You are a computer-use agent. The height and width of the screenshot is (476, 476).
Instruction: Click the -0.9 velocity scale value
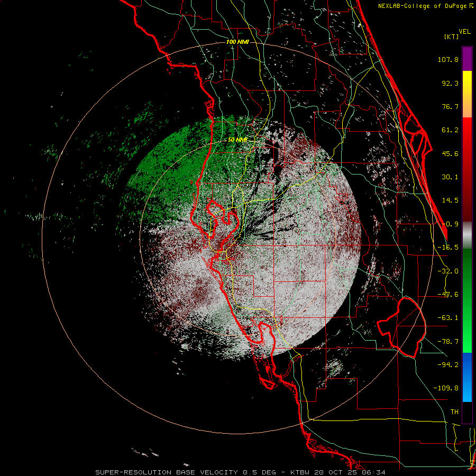[450, 224]
